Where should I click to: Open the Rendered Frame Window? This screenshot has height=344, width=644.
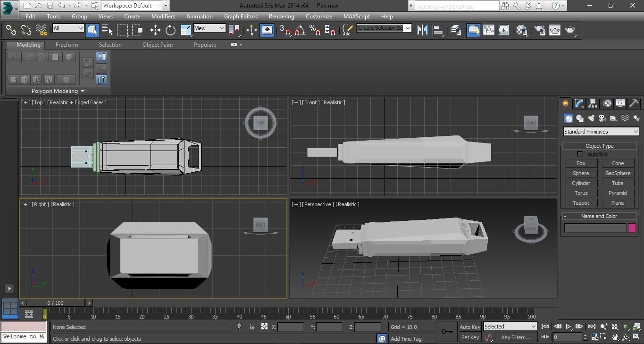tap(555, 30)
